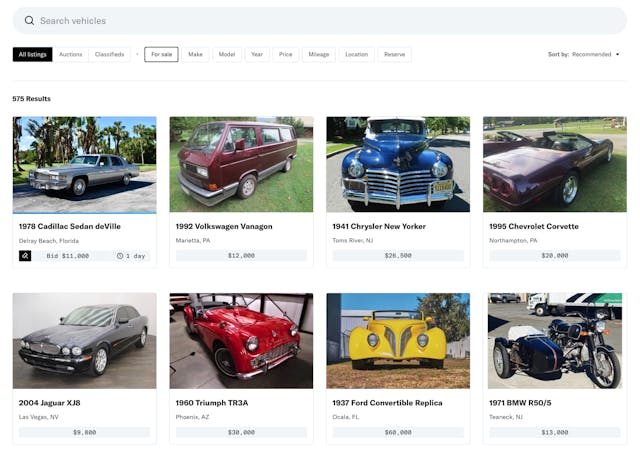This screenshot has height=453, width=640.
Task: Open the Price filter dropdown
Action: (286, 54)
